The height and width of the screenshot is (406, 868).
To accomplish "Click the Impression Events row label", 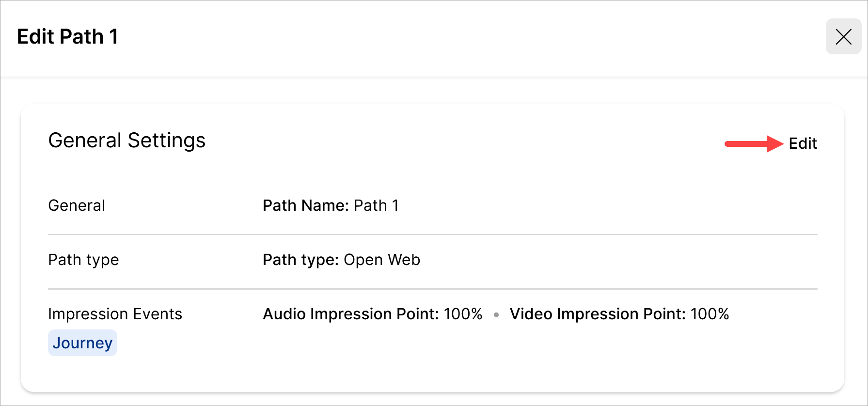I will pos(115,314).
